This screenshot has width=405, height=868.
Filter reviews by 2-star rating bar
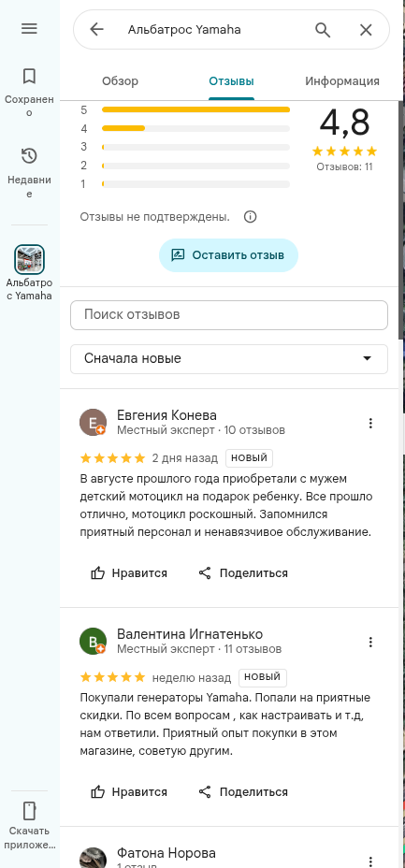[185, 166]
